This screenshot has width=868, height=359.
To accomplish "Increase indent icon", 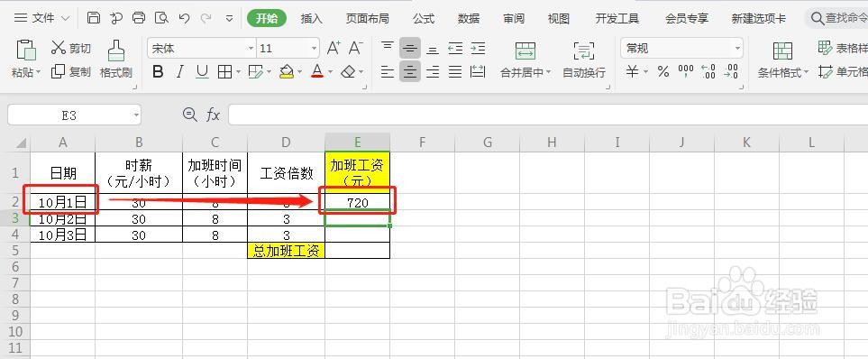I will (x=478, y=48).
